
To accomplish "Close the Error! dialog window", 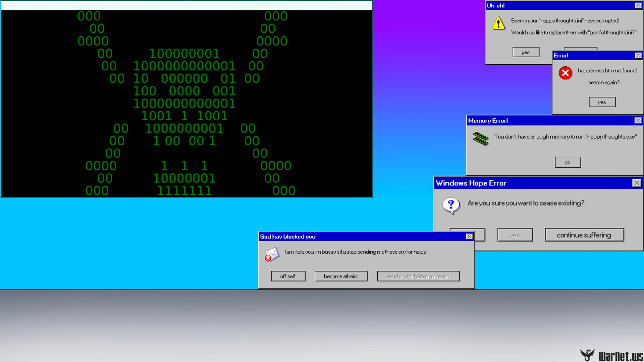I will click(638, 56).
